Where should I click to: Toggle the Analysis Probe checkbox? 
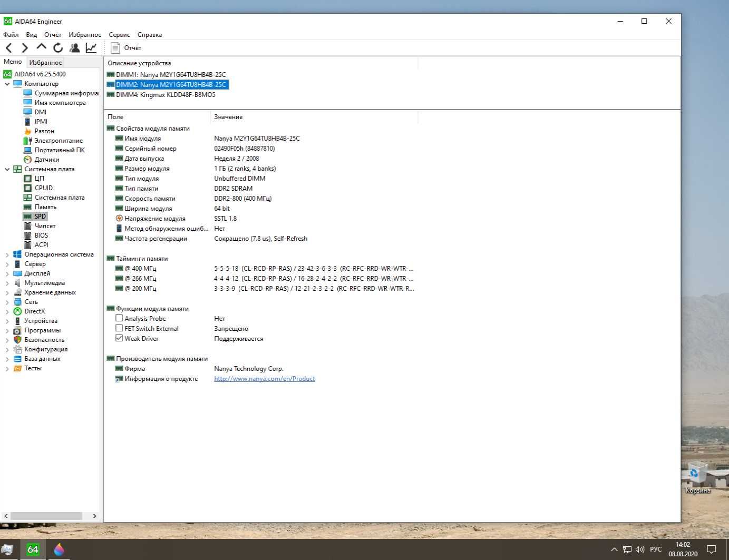(x=119, y=318)
